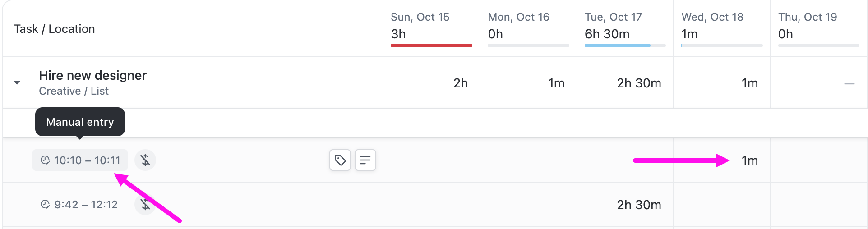The width and height of the screenshot is (868, 229).
Task: Collapse the Hire new designer task row
Action: [x=17, y=82]
